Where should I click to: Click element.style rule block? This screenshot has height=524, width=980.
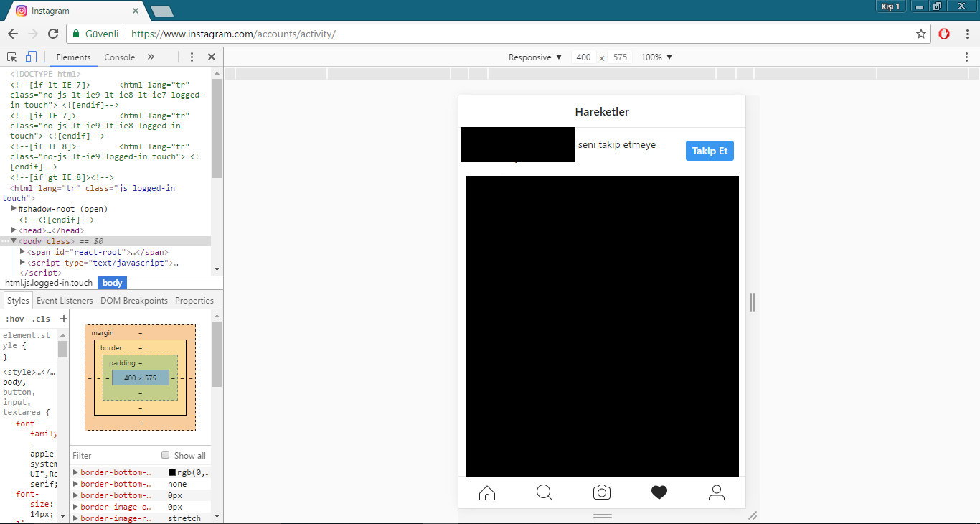tap(27, 346)
